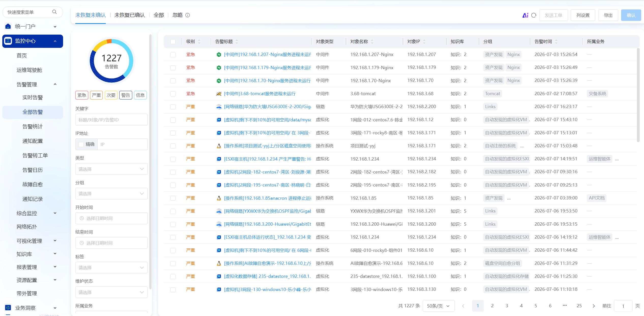The image size is (644, 316).
Task: Open the 维护状态 dropdown
Action: click(x=111, y=292)
